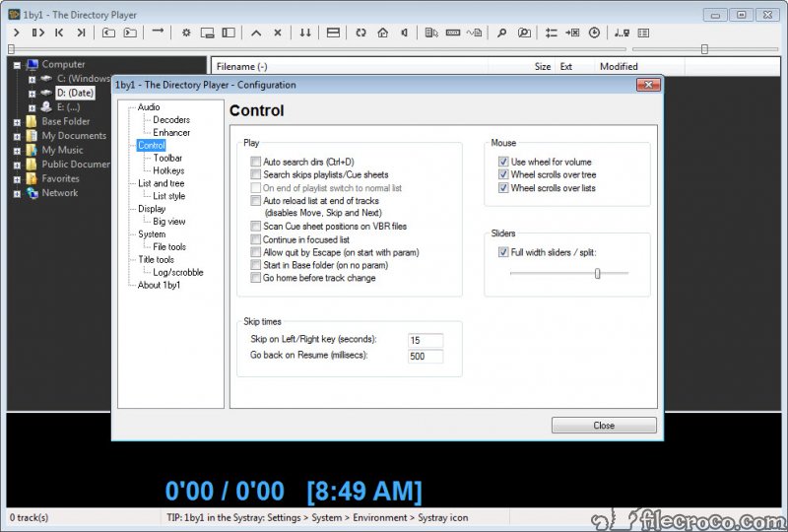Click the X (remove) toolbar icon
Screen dimensions: 788x532
[x=278, y=33]
